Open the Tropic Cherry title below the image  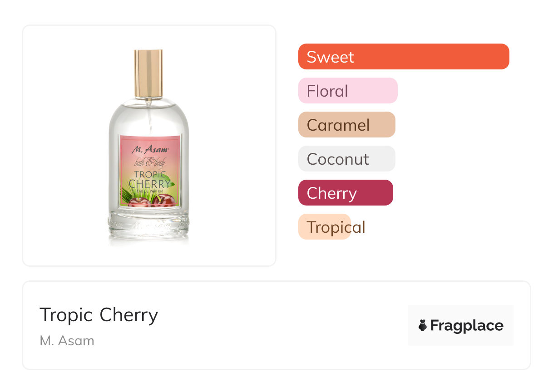tap(99, 314)
